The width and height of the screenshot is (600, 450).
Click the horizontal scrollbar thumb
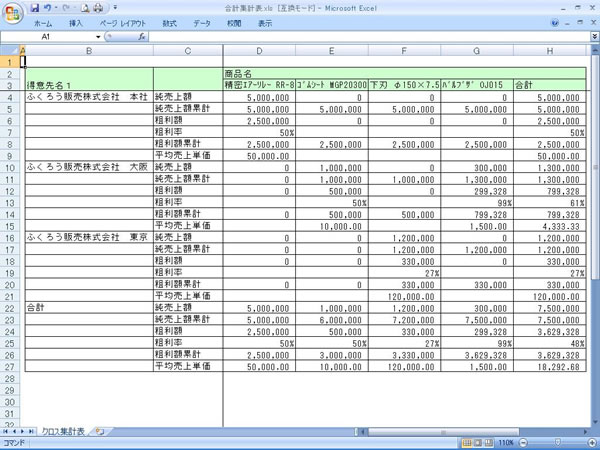coord(443,432)
